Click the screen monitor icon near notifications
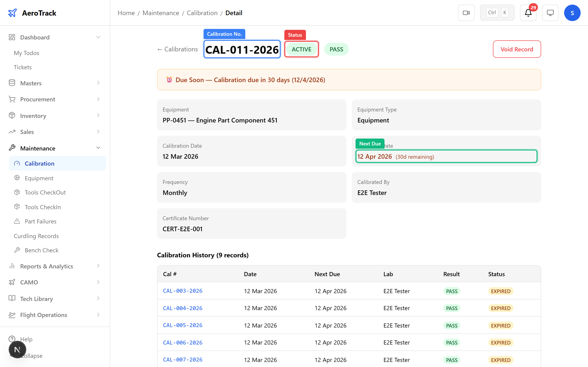The image size is (588, 367). pyautogui.click(x=550, y=13)
